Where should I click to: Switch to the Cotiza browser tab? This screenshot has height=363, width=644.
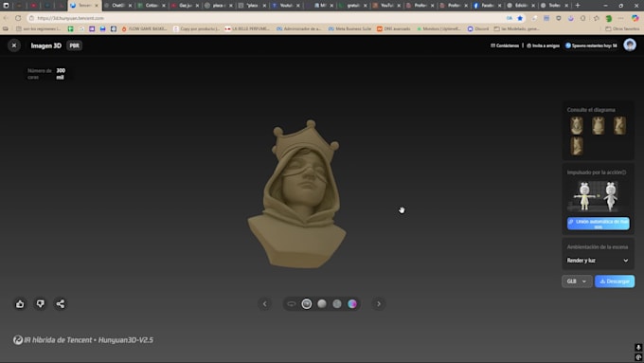click(152, 6)
